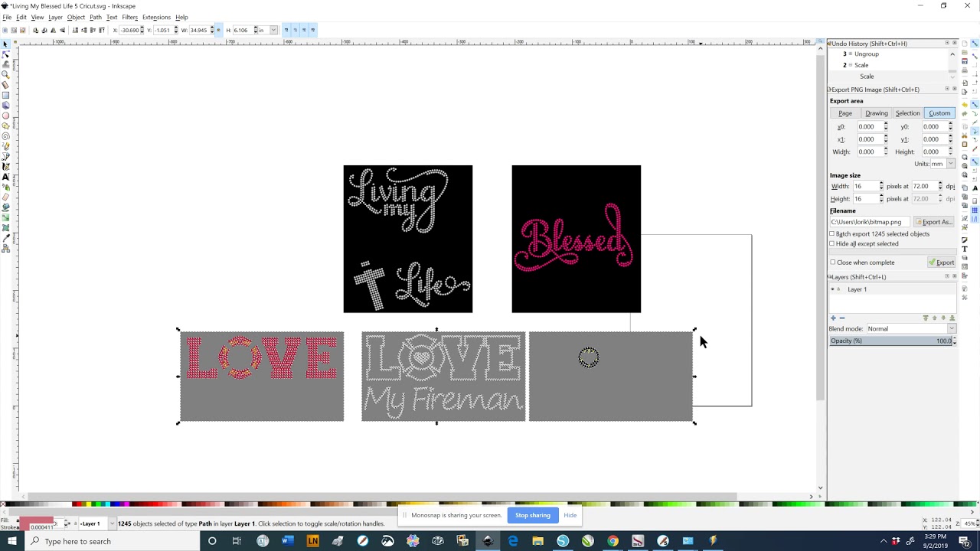Toggle Layer 1 lock icon
The height and width of the screenshot is (551, 980).
click(839, 289)
